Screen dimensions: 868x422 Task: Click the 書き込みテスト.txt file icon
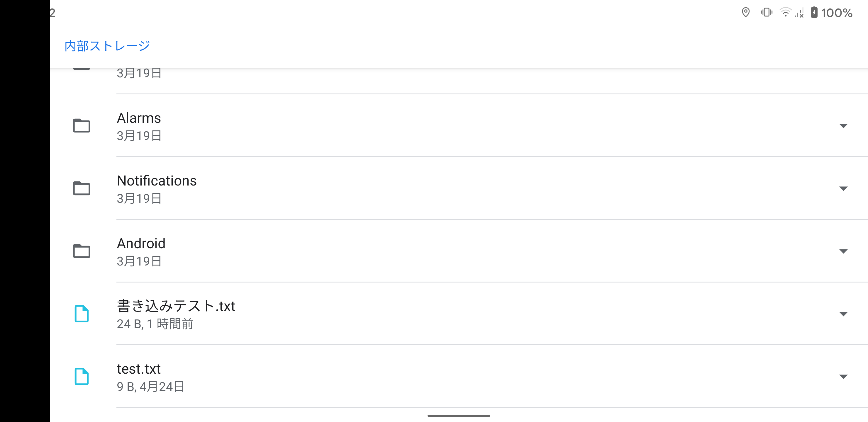click(82, 314)
